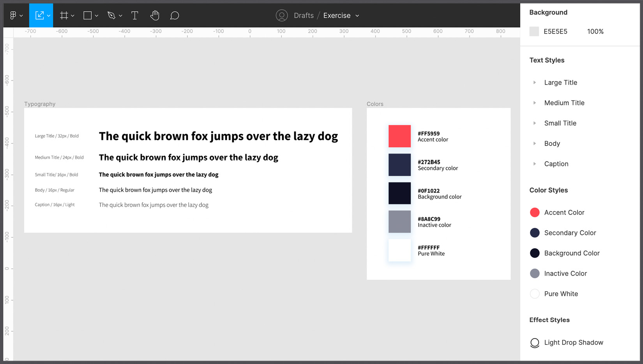Select the Typography frame label

(40, 104)
